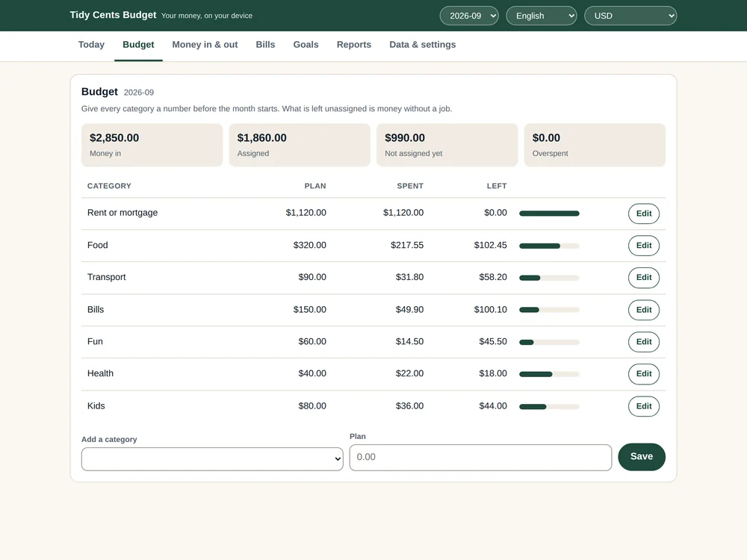Click Transport plan value $90.00
Viewport: 747px width, 560px height.
click(x=312, y=277)
